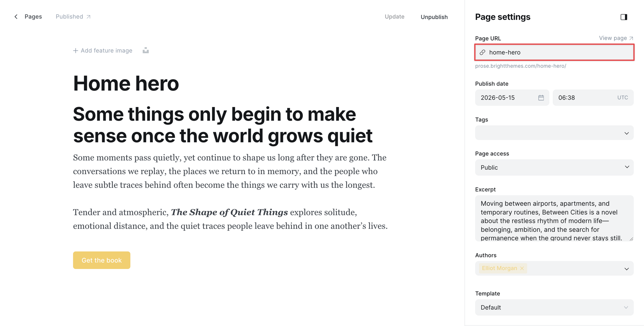Click the Pages breadcrumb link
This screenshot has height=326, width=644.
pos(33,17)
